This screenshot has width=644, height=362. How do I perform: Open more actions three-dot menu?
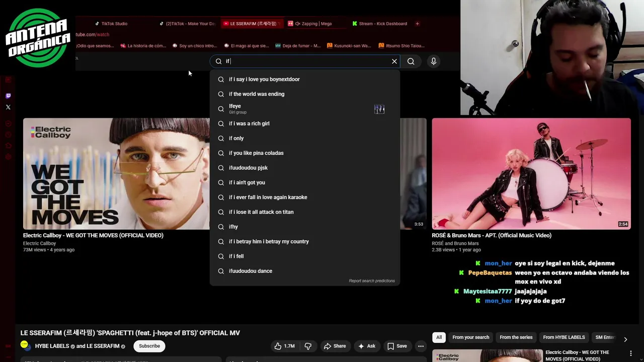pyautogui.click(x=421, y=346)
